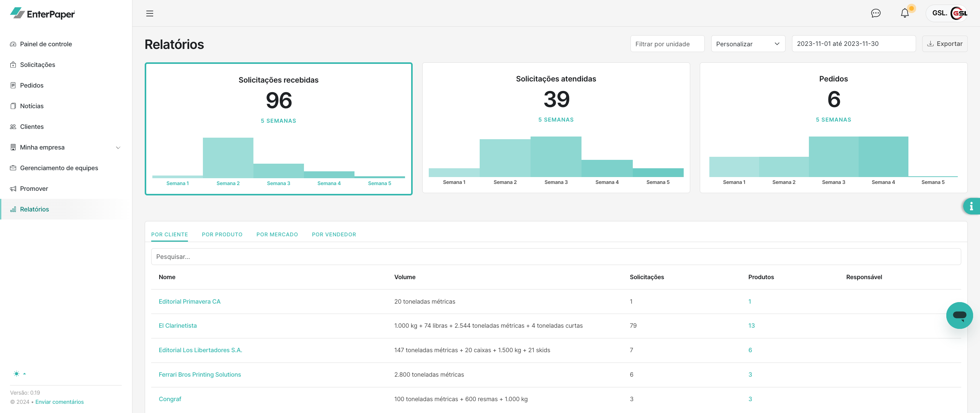Screen dimensions: 980x413
Task: Open client Editorial Primavera CA
Action: (x=189, y=301)
